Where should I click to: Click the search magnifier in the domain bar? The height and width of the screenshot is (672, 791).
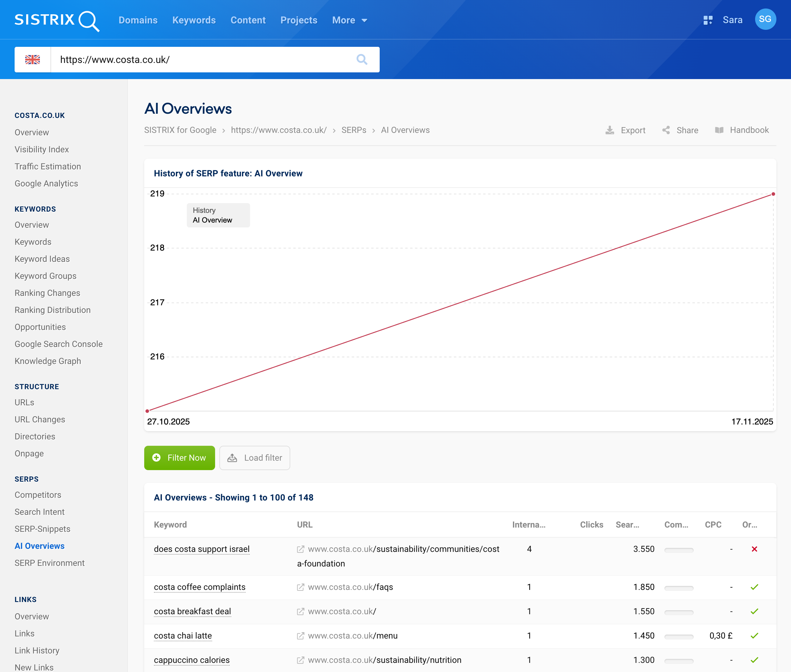[x=361, y=59]
